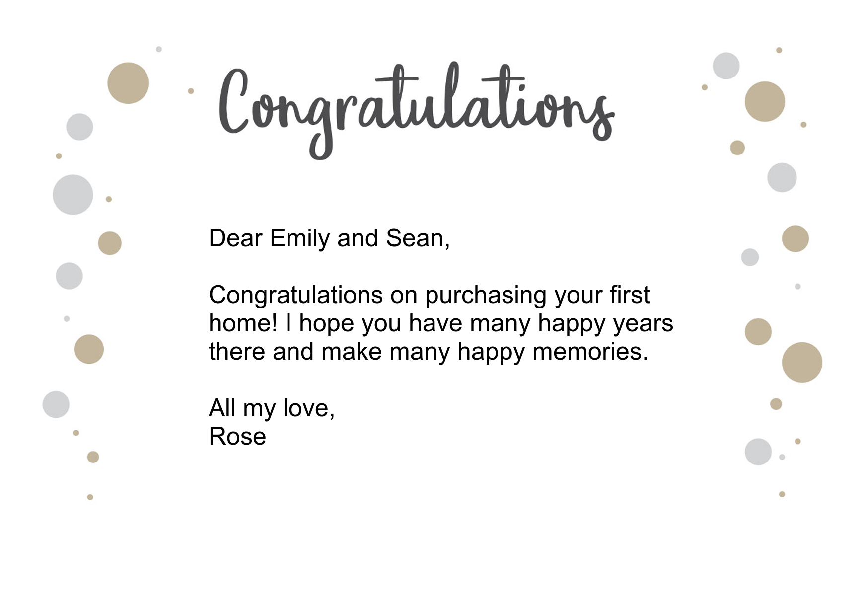Screen dimensions: 868x616
Task: Click the grey circle at bottom right border
Action: pos(758,452)
